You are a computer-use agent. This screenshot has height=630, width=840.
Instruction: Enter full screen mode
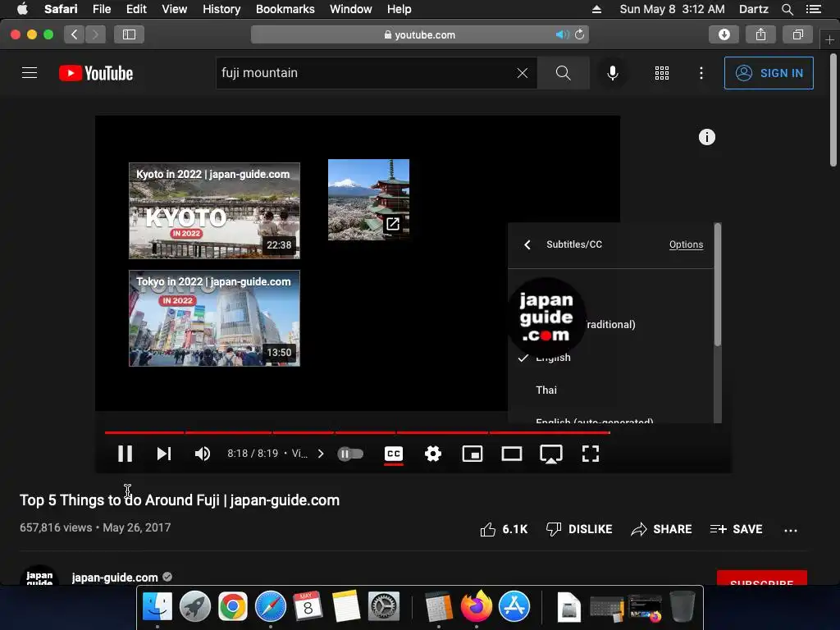[x=591, y=454]
